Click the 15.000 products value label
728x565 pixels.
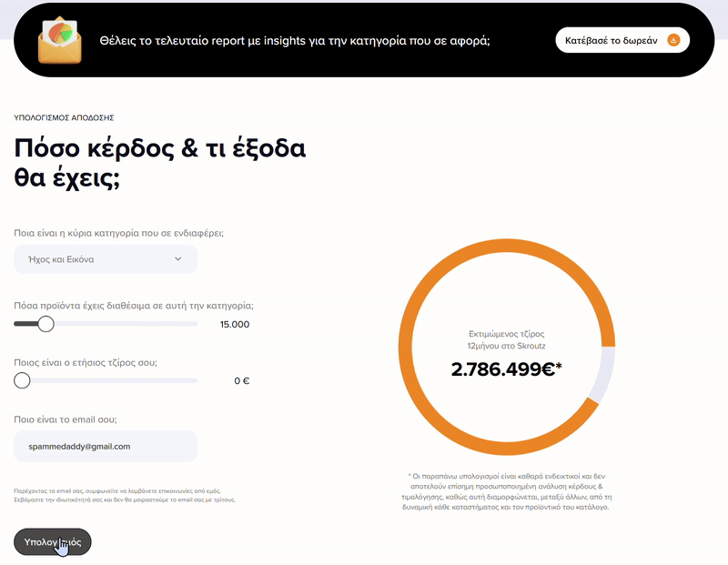click(x=235, y=324)
